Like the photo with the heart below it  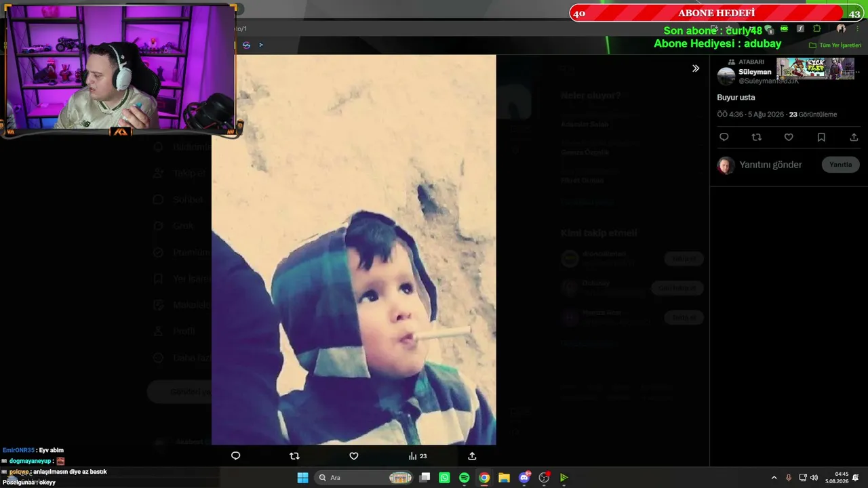coord(353,456)
